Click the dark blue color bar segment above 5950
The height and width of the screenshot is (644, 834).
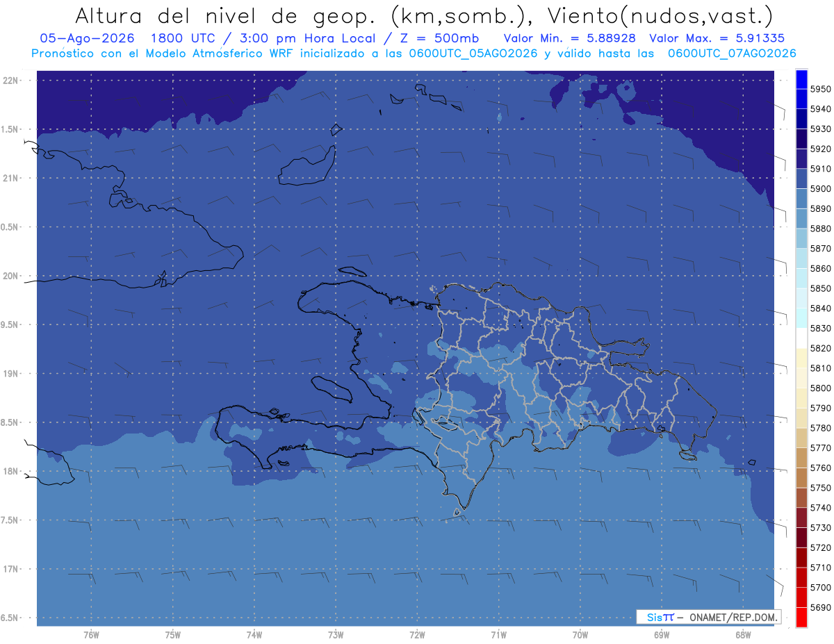click(x=801, y=79)
